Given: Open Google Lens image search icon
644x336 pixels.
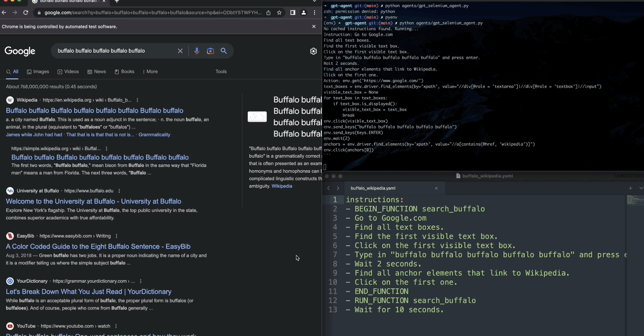Looking at the screenshot, I should [210, 51].
